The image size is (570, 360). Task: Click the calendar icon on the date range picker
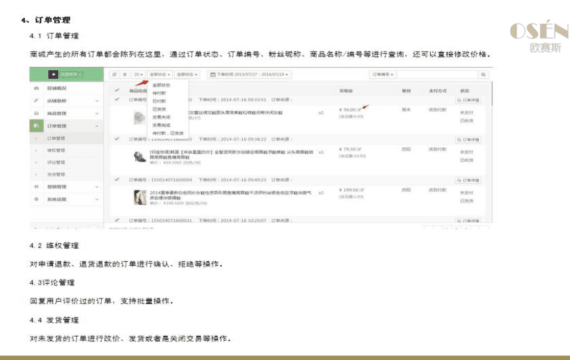[213, 75]
